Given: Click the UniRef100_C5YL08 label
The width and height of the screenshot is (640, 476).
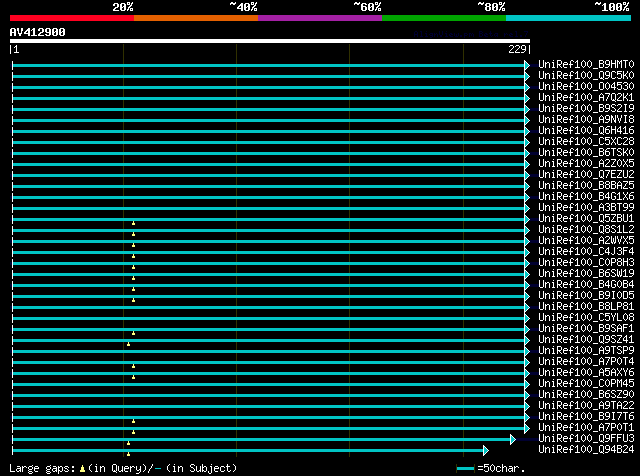Looking at the screenshot, I should click(586, 318).
